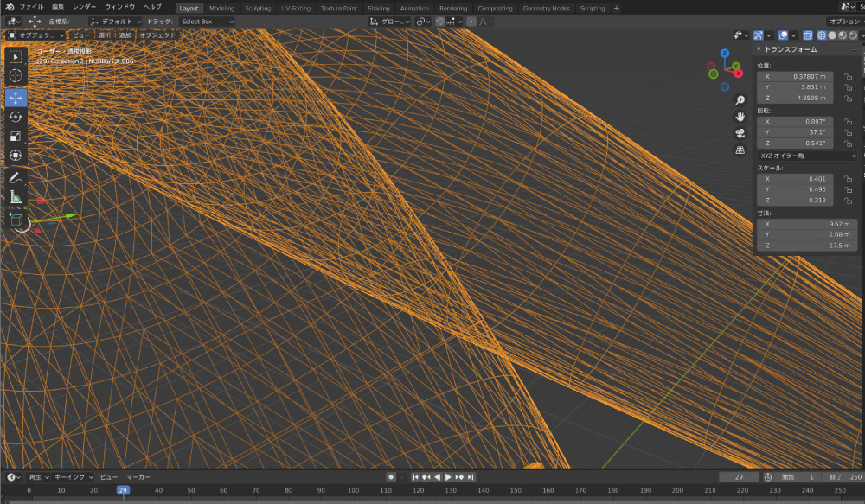The image size is (865, 504).
Task: Switch to camera view with camera icon
Action: tap(740, 133)
